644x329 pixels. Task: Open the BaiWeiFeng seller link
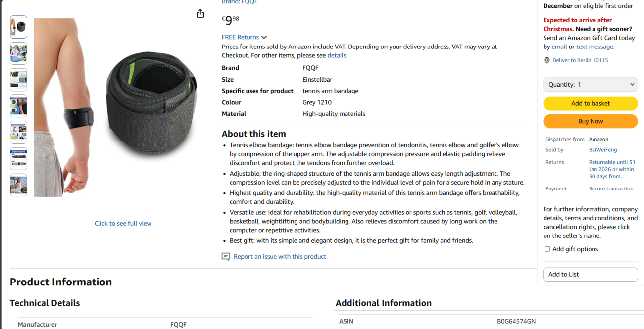point(602,150)
